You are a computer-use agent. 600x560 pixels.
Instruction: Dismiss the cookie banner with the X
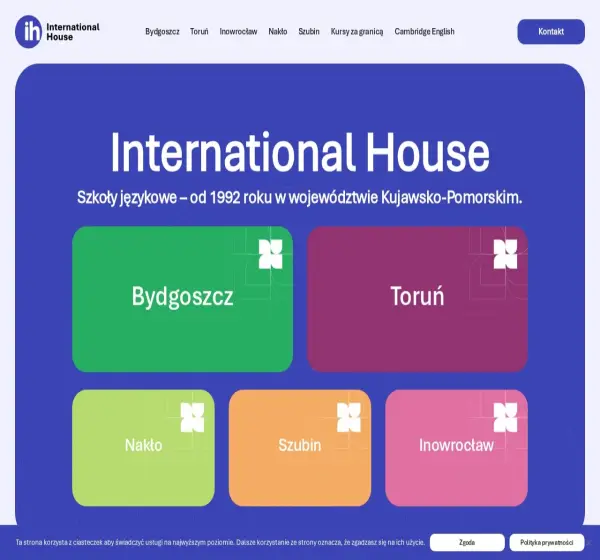click(590, 542)
